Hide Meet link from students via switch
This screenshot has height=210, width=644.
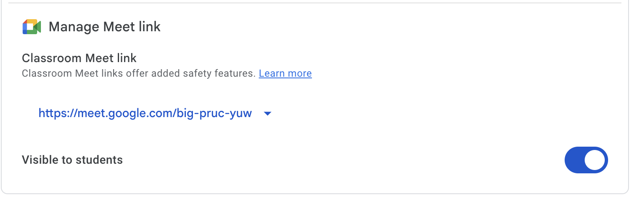(x=586, y=160)
